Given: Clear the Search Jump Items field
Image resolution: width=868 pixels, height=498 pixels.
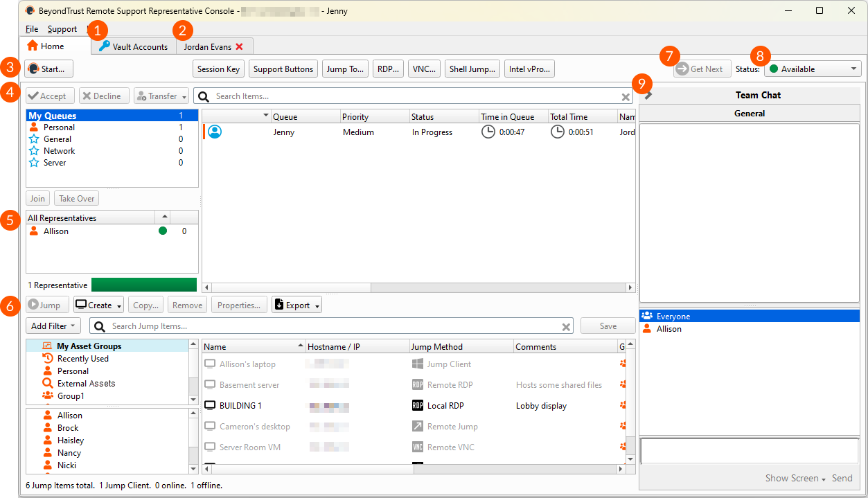Looking at the screenshot, I should coord(566,327).
